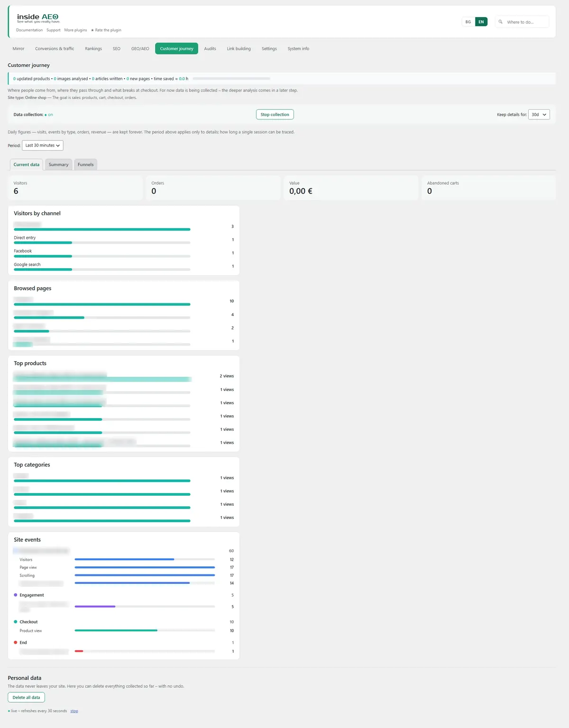Click the purple Engagement dot

(16, 595)
